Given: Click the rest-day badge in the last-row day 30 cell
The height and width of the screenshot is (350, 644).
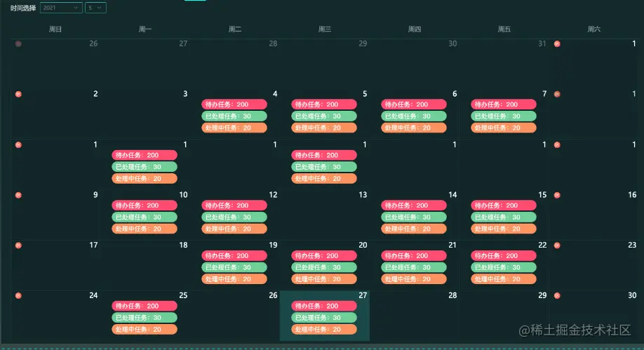Looking at the screenshot, I should click(x=557, y=295).
